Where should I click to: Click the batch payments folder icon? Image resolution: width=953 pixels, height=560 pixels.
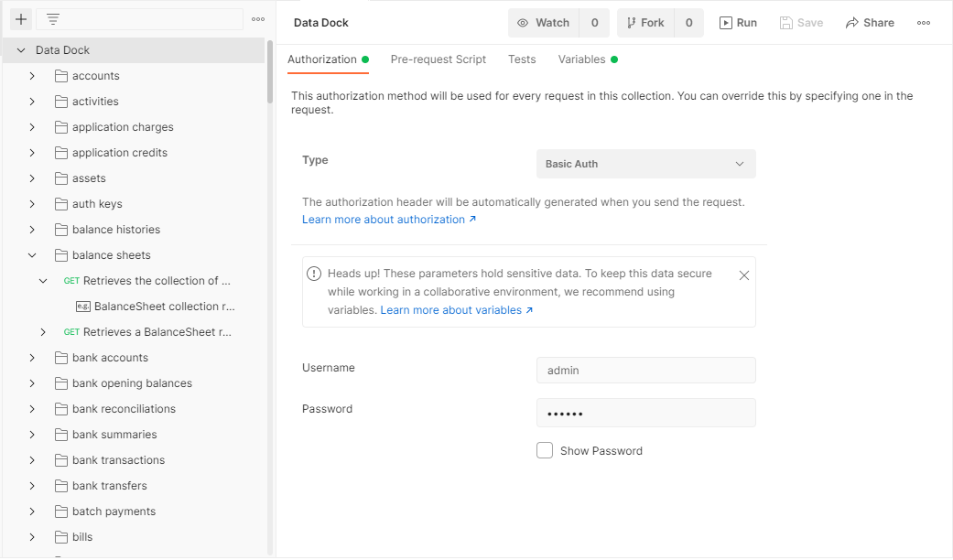click(x=60, y=512)
